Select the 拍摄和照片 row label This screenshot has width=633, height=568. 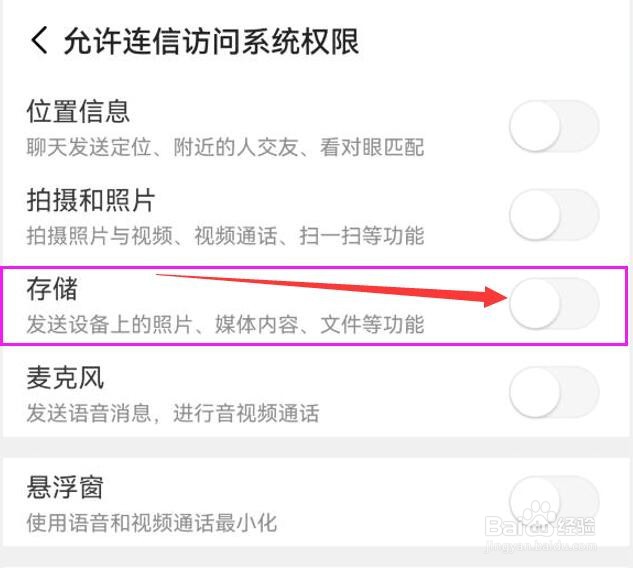point(91,200)
